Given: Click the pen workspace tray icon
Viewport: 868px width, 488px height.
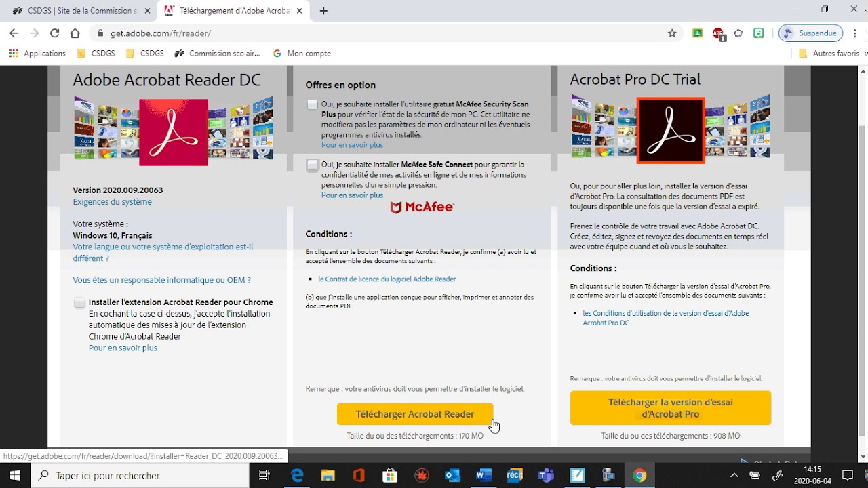Looking at the screenshot, I should [x=778, y=476].
